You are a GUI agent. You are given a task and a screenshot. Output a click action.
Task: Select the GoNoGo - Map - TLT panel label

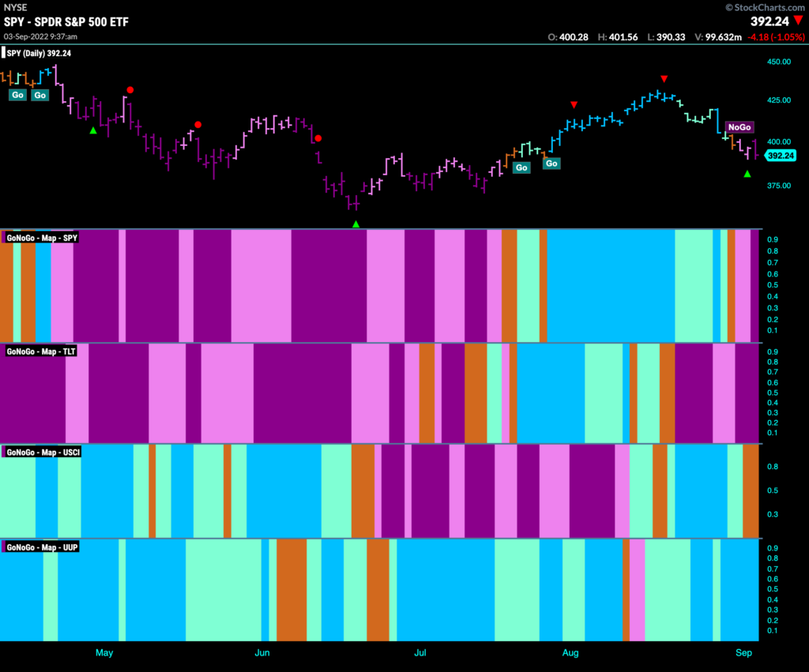(41, 351)
